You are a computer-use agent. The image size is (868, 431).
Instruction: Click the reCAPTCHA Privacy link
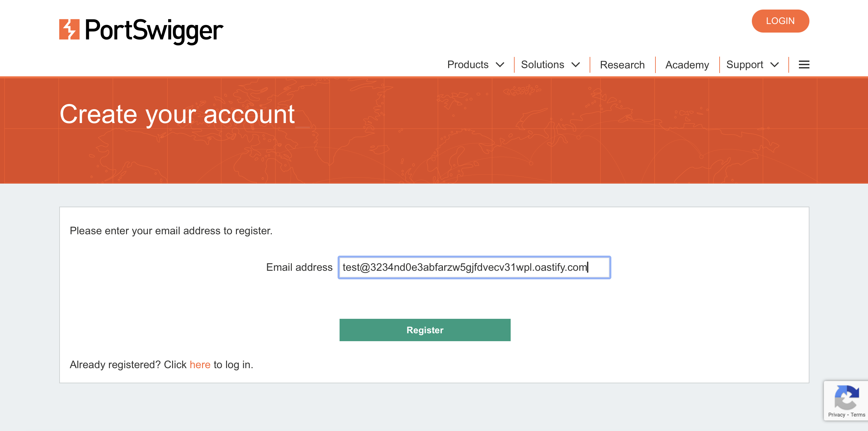point(836,415)
